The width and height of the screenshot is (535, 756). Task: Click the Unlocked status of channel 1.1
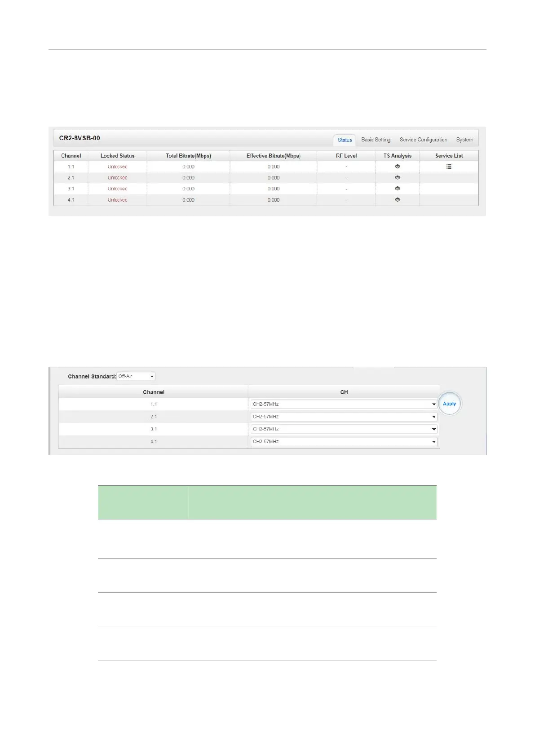(x=117, y=167)
